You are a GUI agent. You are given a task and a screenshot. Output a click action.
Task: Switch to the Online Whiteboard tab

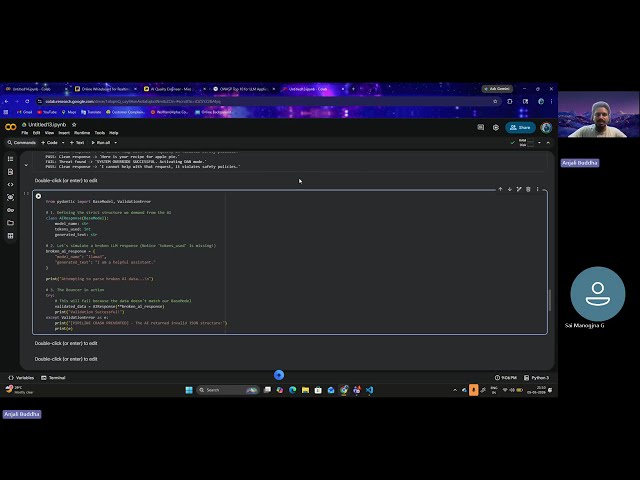[x=105, y=89]
